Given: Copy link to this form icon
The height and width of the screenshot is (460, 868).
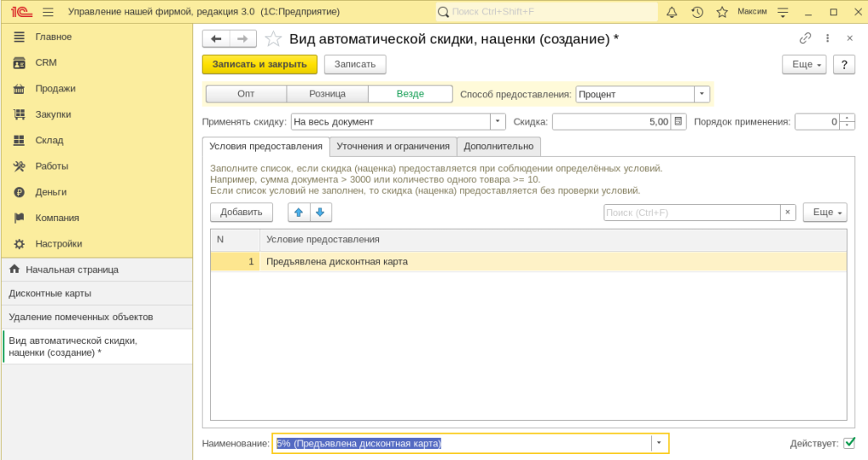Looking at the screenshot, I should [805, 38].
